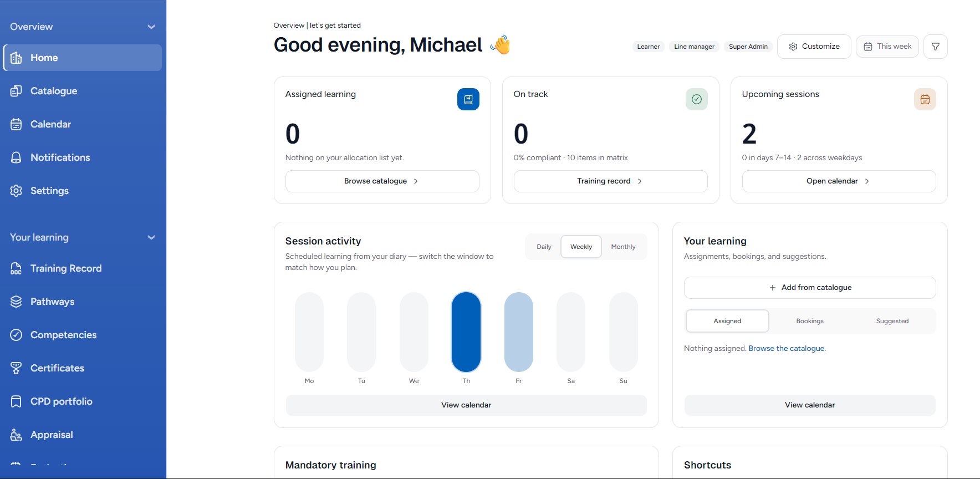Screen dimensions: 980x479
Task: Click the Training record button
Action: [x=610, y=181]
